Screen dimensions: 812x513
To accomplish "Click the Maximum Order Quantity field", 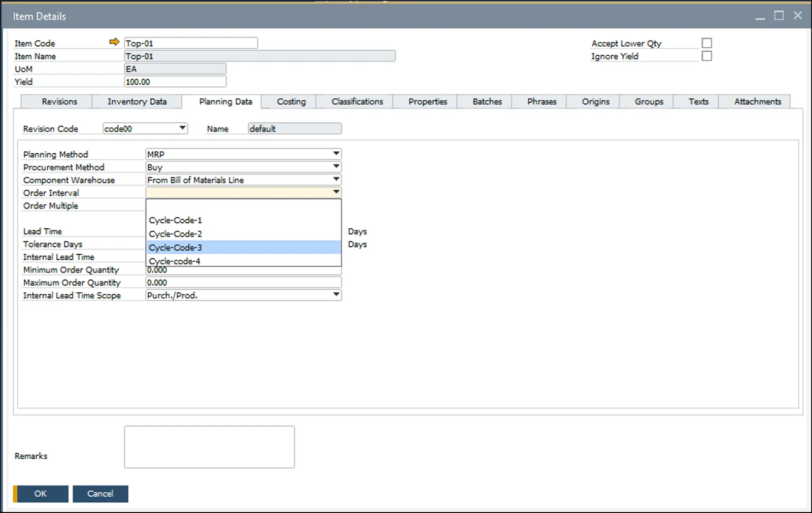I will [x=244, y=283].
